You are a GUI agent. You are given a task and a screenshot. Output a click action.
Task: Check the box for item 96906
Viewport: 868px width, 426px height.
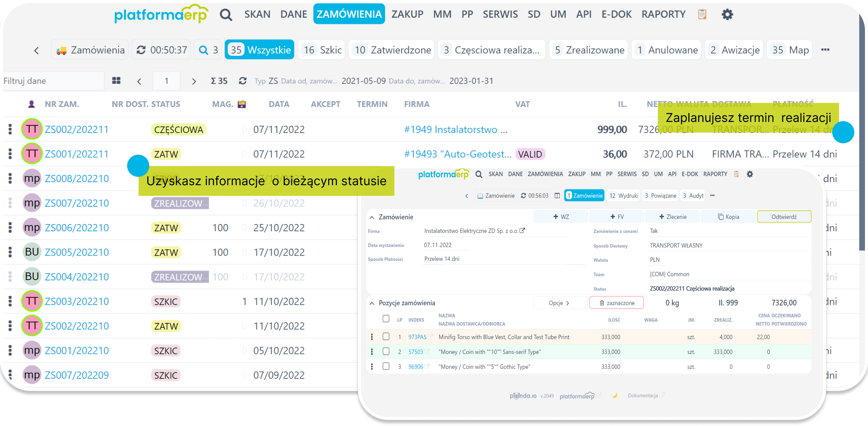386,366
